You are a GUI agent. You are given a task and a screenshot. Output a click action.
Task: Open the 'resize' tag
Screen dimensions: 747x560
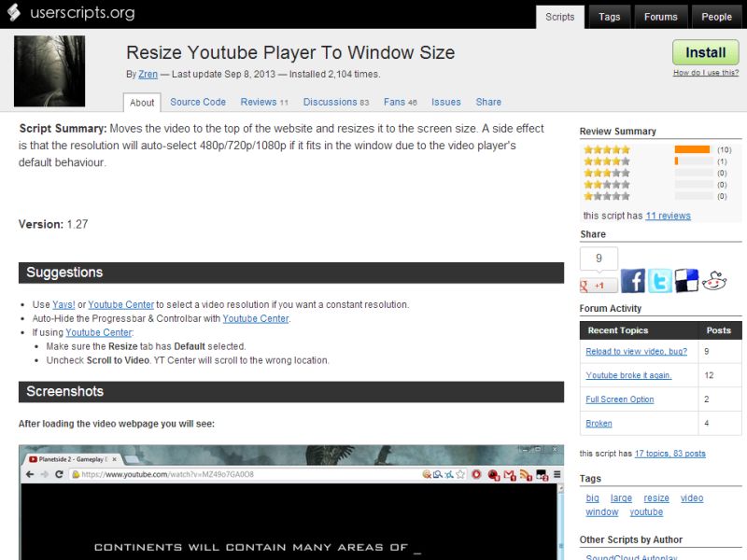(656, 498)
